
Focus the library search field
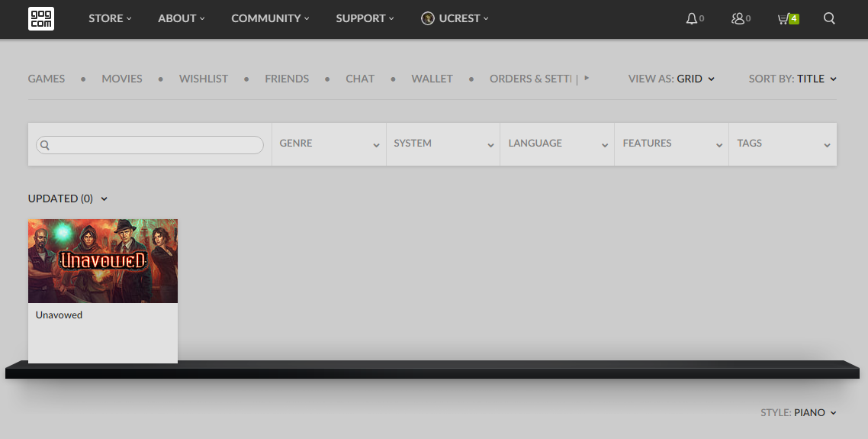(x=149, y=145)
